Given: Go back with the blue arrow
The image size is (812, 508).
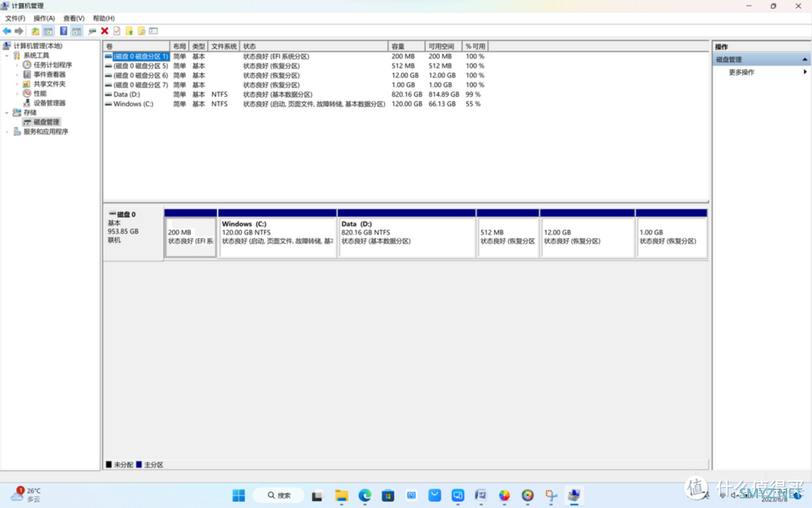Looking at the screenshot, I should click(x=7, y=31).
